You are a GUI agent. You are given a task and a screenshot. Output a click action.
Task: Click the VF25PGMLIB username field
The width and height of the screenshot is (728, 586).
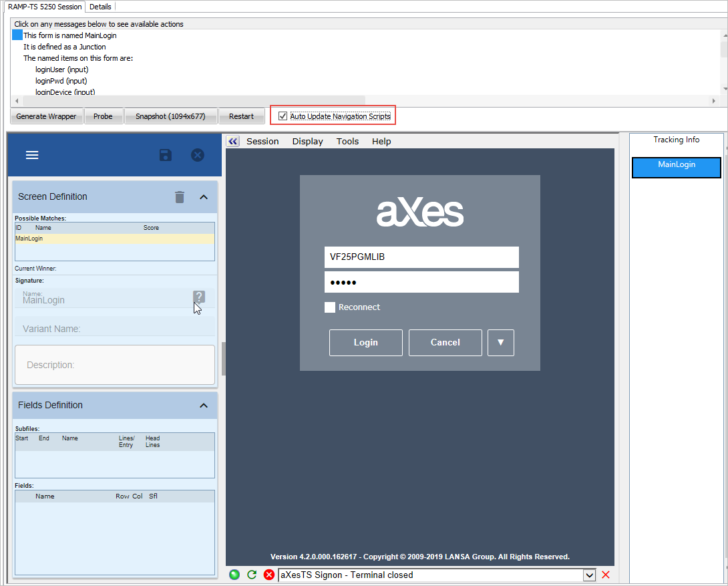[421, 257]
